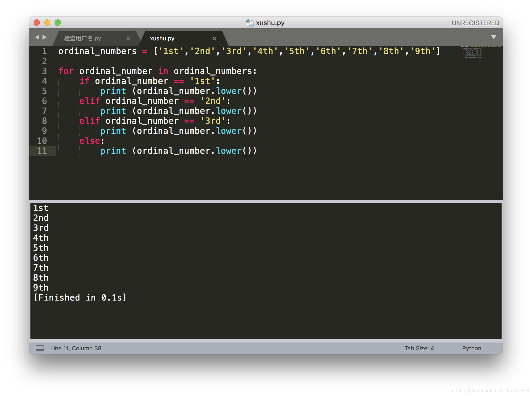Click the Line 11, Column 38 status text
This screenshot has height=396, width=532.
tap(76, 348)
